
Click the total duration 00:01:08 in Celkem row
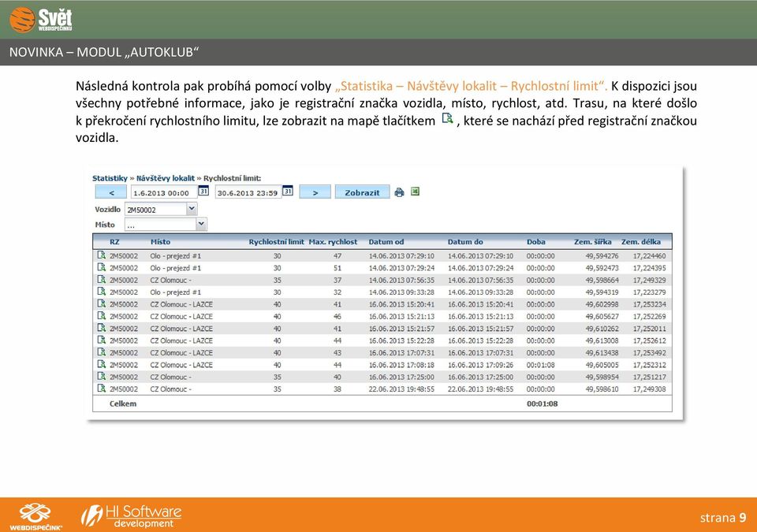tap(543, 404)
